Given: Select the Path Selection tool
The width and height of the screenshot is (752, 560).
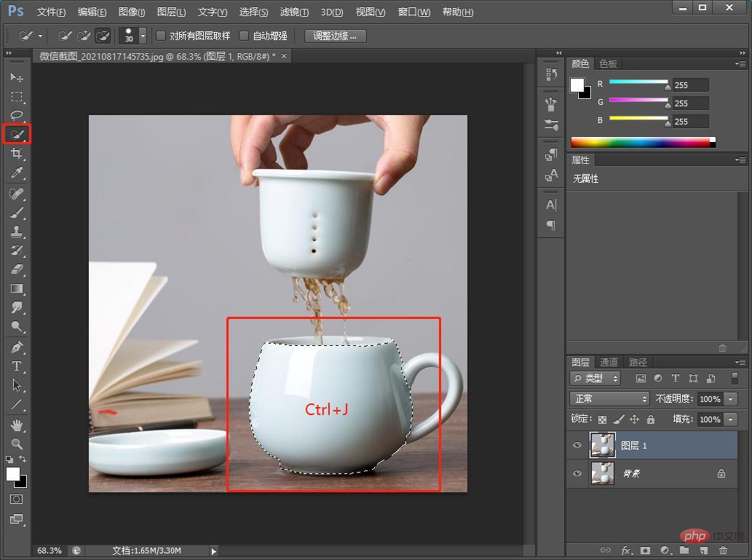Looking at the screenshot, I should pyautogui.click(x=16, y=385).
